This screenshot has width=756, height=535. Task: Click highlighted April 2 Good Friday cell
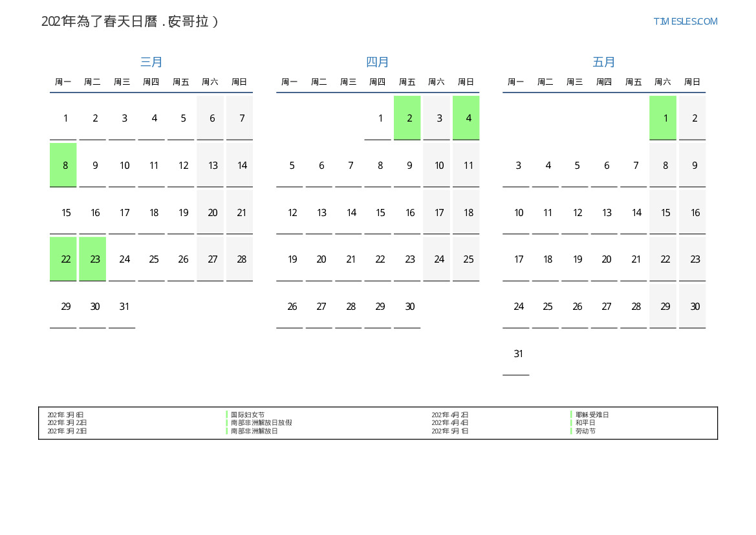[x=407, y=118]
